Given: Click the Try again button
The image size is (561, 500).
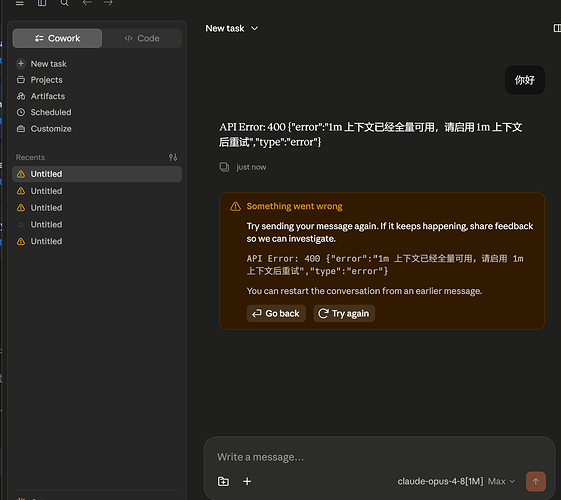Looking at the screenshot, I should pos(344,313).
